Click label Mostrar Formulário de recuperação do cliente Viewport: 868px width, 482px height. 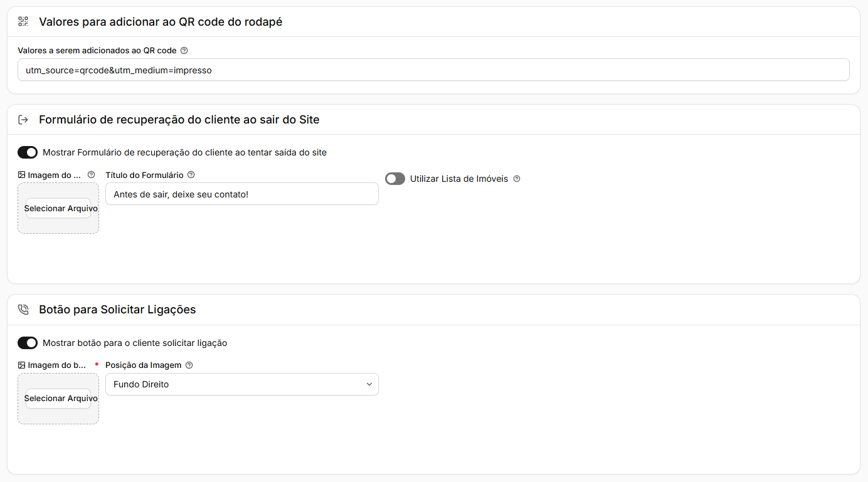pos(184,152)
